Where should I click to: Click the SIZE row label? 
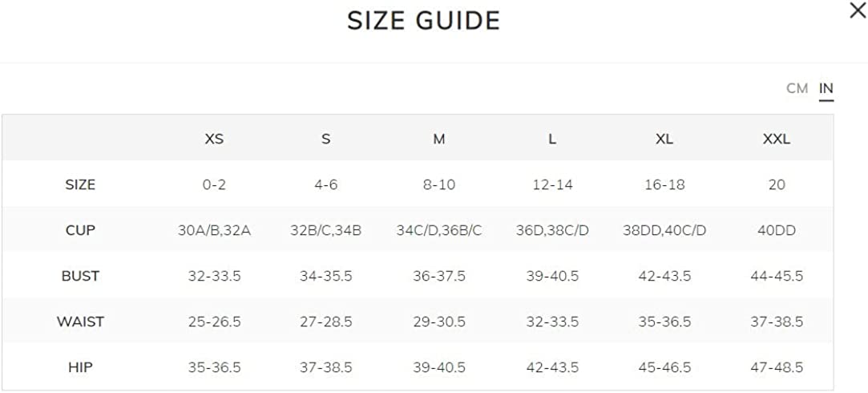coord(80,184)
